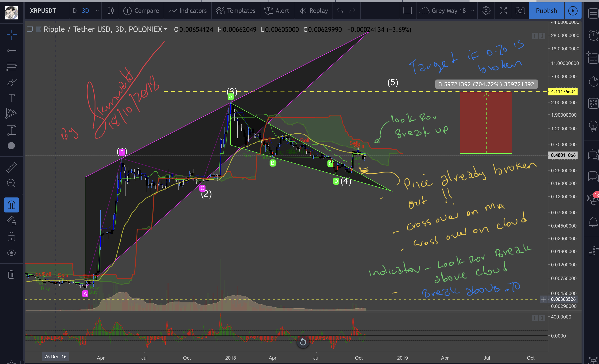Remove drawings with trash icon
599x364 pixels.
coord(11,275)
